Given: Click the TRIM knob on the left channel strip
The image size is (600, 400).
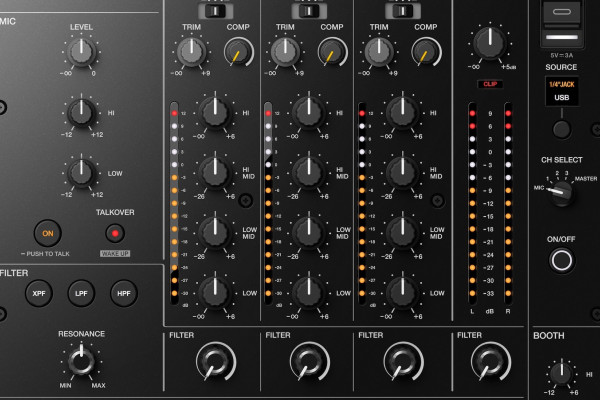Looking at the screenshot, I should 191,52.
